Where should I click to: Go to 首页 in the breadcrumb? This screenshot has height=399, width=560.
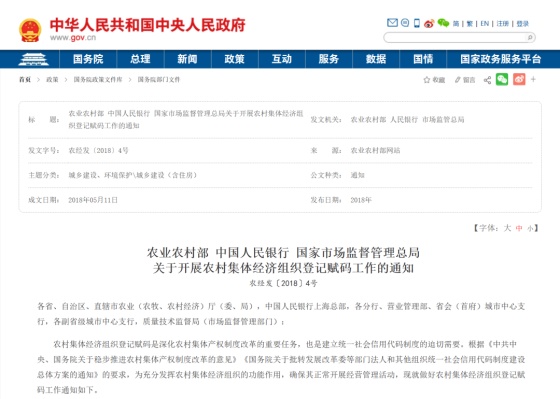click(x=25, y=80)
